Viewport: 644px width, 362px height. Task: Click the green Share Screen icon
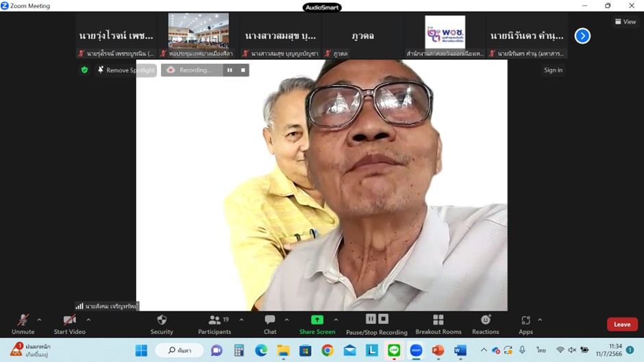click(317, 320)
